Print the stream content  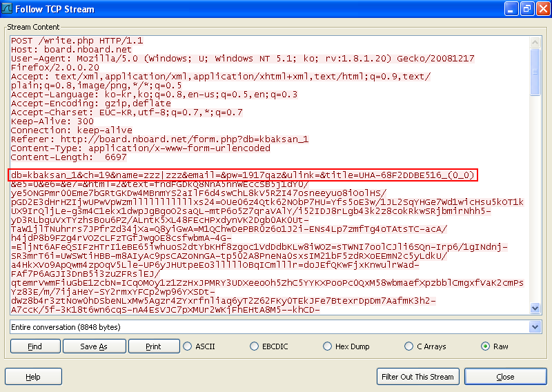152,346
